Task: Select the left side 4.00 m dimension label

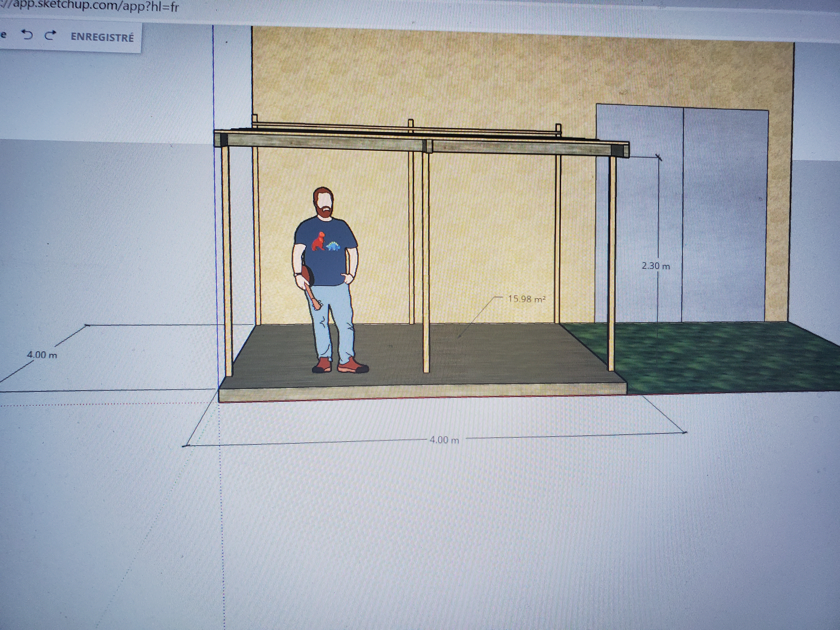Action: (x=42, y=355)
